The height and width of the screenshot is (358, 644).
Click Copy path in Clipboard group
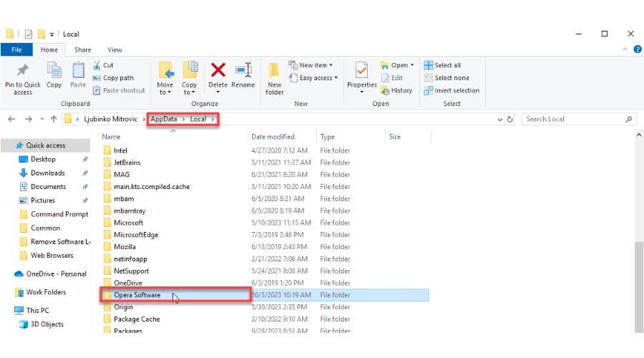(113, 77)
